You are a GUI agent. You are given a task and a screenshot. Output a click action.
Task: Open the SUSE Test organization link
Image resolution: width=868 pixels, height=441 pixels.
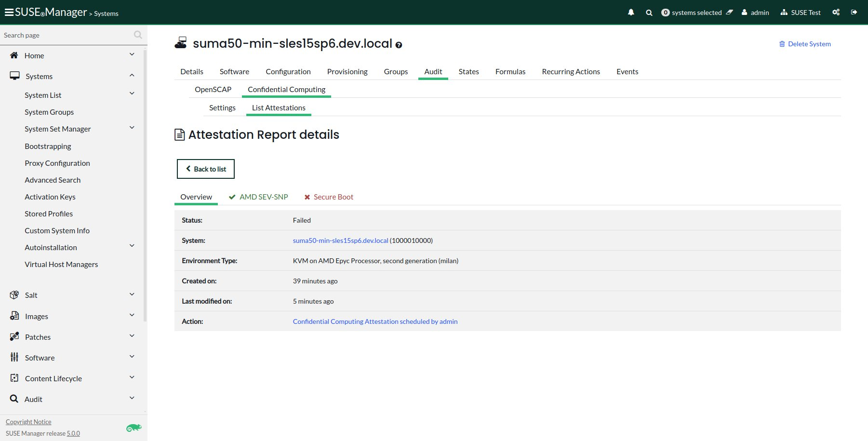[x=801, y=13]
